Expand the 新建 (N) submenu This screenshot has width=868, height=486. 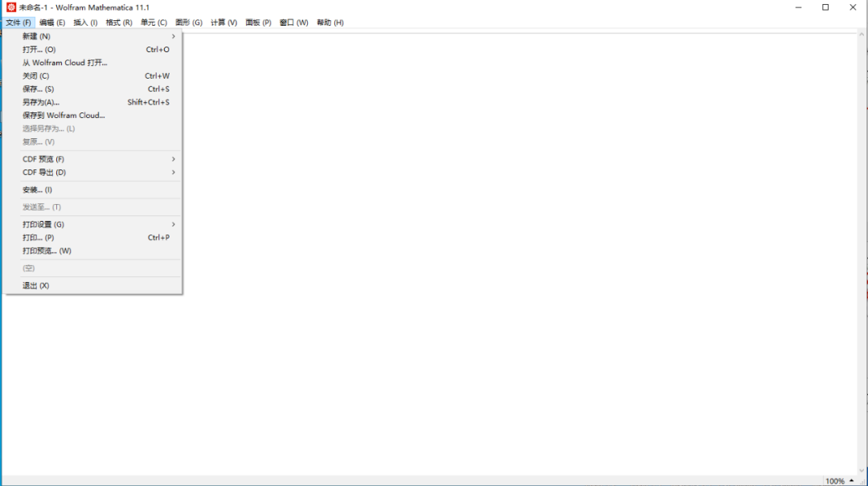tap(93, 36)
